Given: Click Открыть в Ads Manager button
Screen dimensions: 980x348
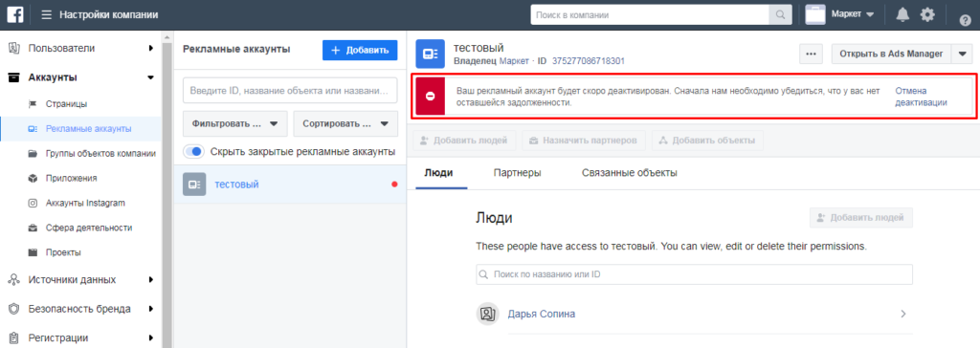Looking at the screenshot, I should [891, 54].
